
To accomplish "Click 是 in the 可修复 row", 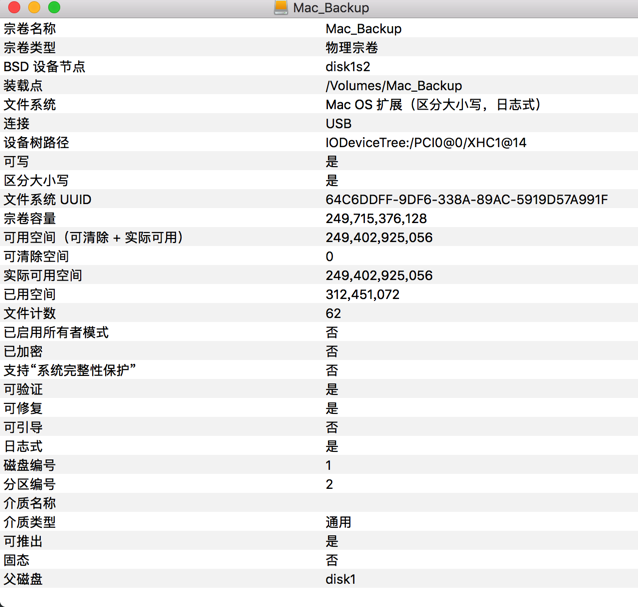I will 332,408.
